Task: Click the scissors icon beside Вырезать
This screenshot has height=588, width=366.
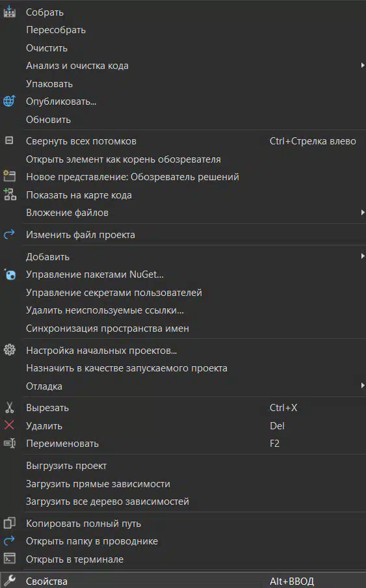Action: click(x=9, y=407)
